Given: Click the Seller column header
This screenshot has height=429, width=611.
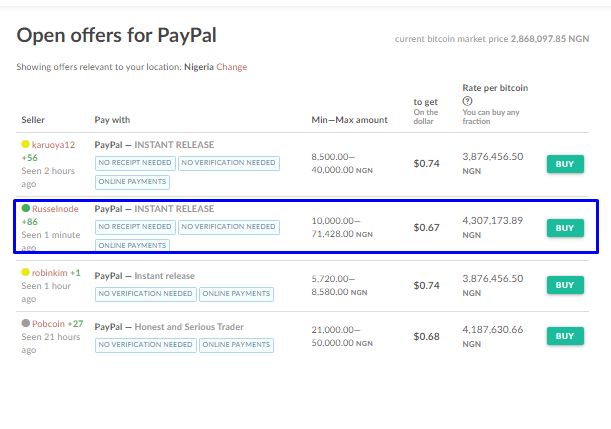Looking at the screenshot, I should pos(33,120).
